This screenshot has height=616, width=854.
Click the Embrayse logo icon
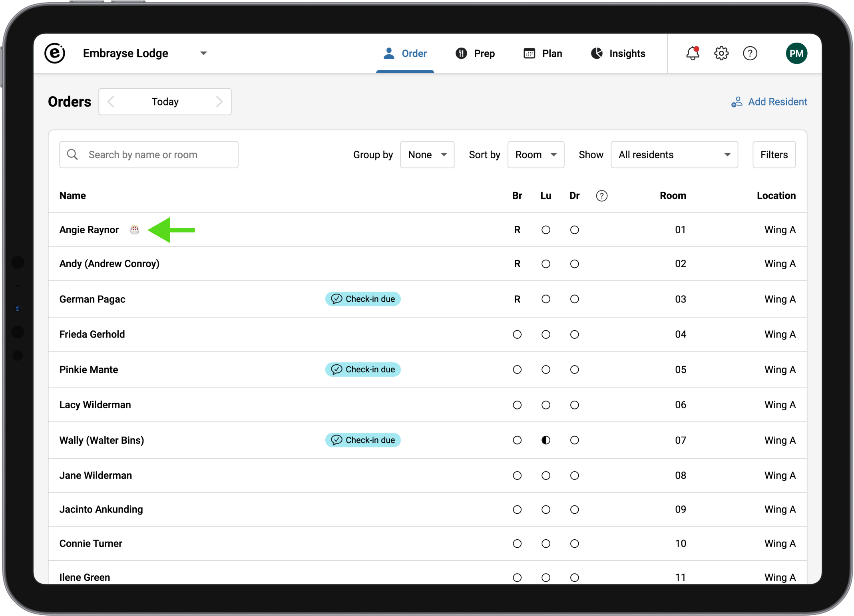55,53
